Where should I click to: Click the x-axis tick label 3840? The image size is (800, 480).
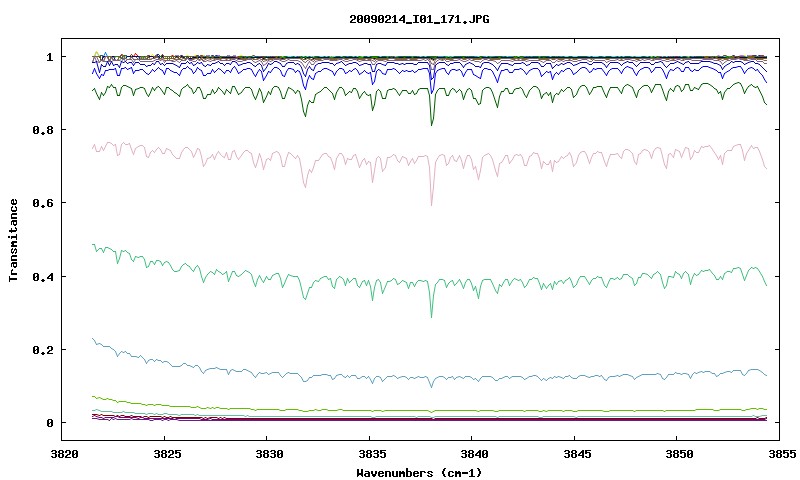[474, 454]
